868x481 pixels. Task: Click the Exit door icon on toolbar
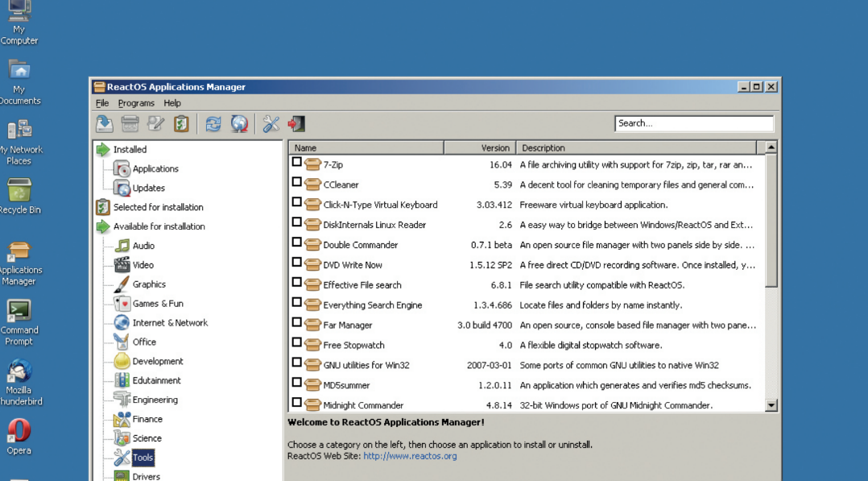pyautogui.click(x=296, y=123)
